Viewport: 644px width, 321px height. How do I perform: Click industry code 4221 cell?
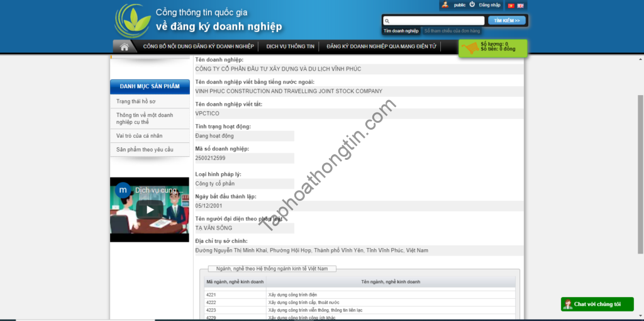coord(235,295)
